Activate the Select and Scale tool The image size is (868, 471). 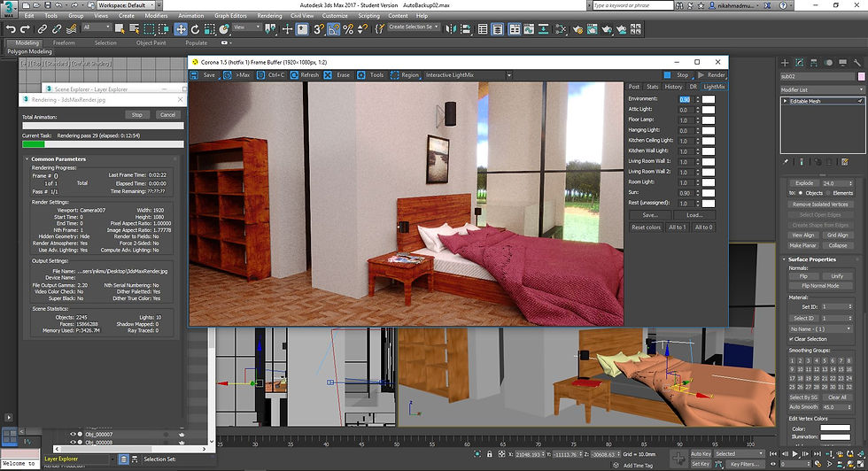(x=209, y=29)
